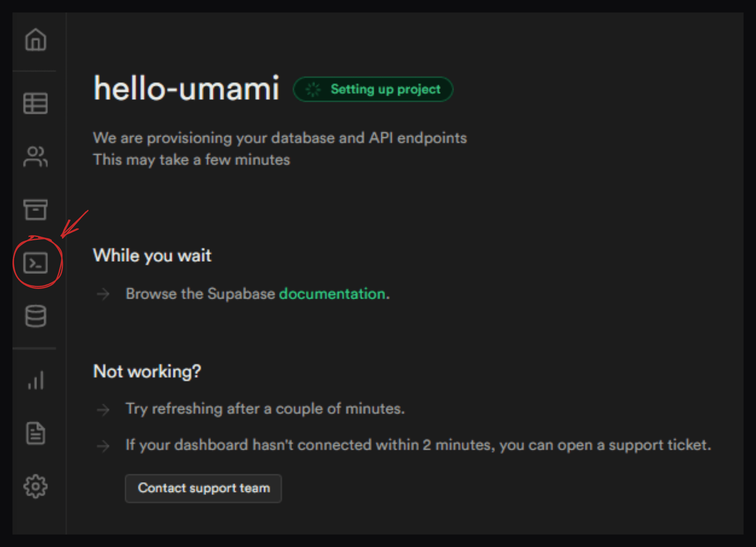756x547 pixels.
Task: Click the While you wait heading
Action: [152, 256]
